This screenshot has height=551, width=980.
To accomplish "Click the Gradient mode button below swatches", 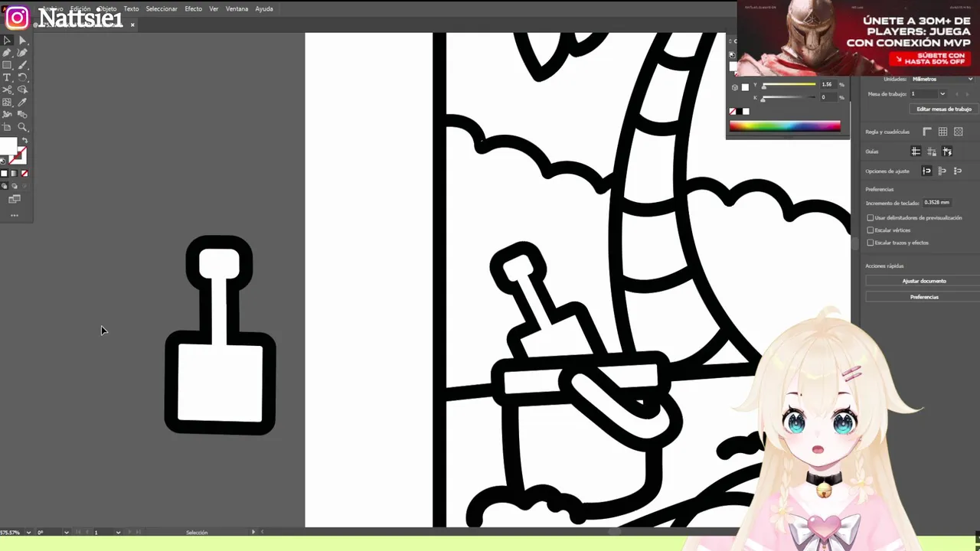I will coord(14,174).
